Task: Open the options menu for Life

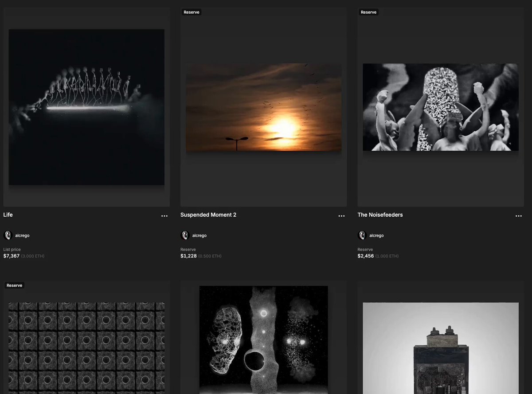Action: (164, 216)
